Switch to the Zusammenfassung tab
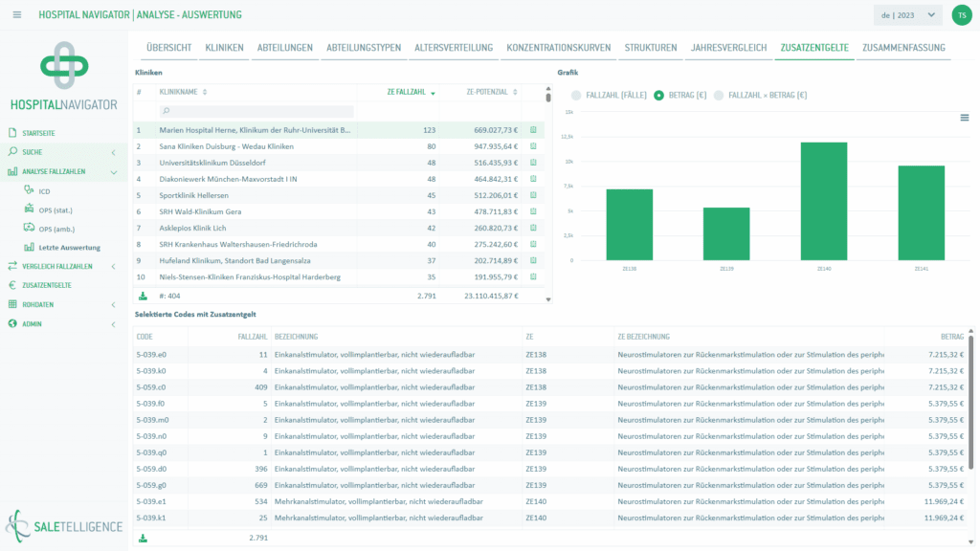This screenshot has width=980, height=551. 903,48
